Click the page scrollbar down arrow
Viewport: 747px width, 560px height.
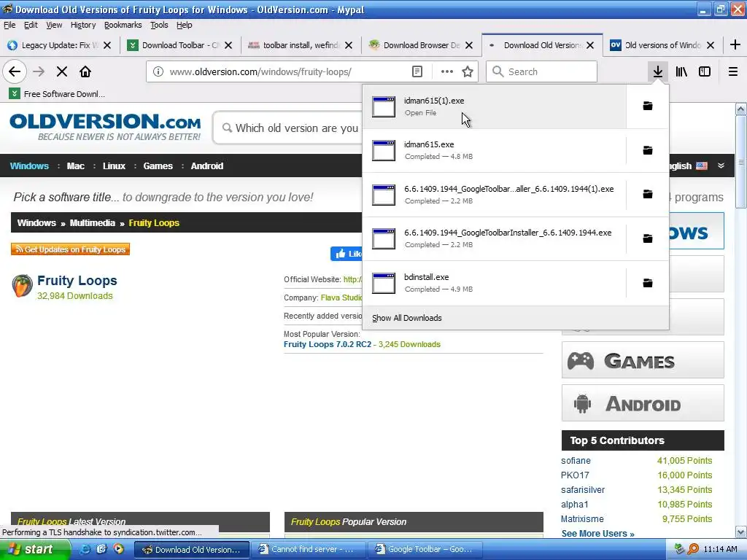pos(741,532)
